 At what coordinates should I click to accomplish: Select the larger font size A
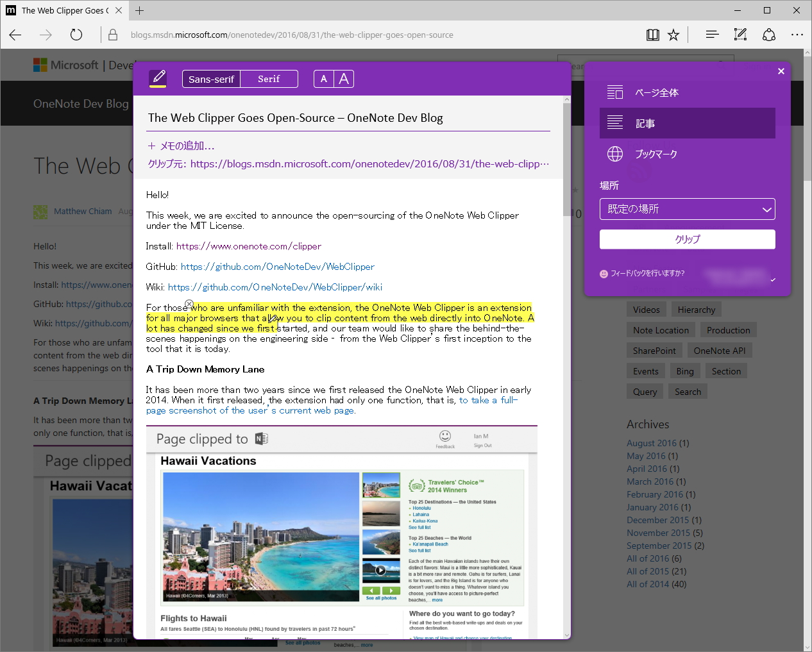[x=344, y=78]
